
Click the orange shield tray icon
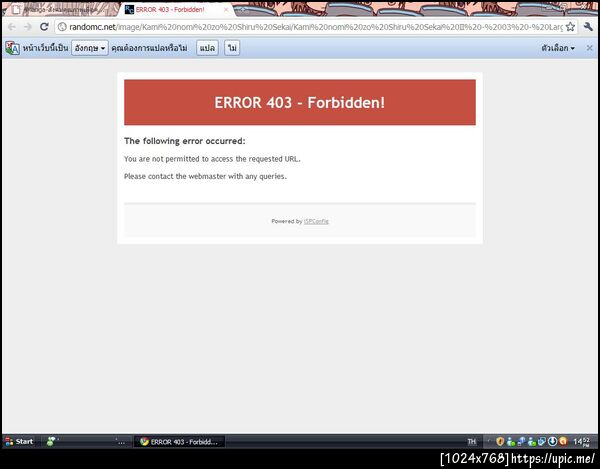coord(500,441)
